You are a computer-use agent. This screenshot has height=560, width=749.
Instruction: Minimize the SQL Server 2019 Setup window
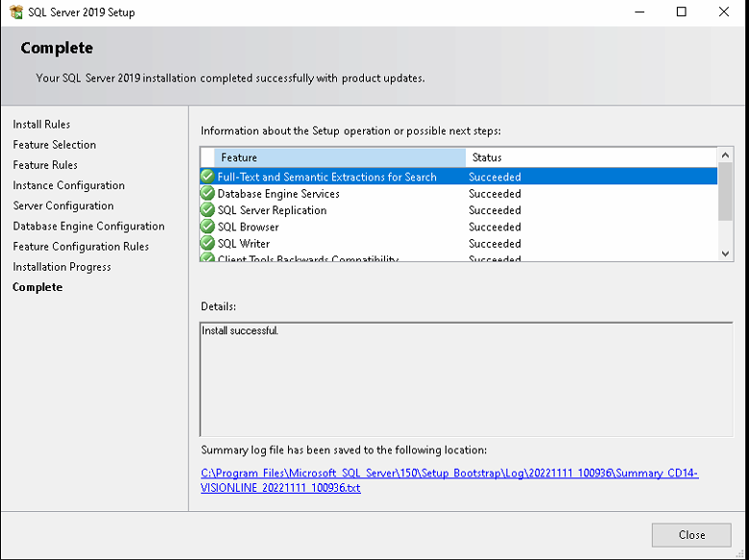(x=640, y=12)
